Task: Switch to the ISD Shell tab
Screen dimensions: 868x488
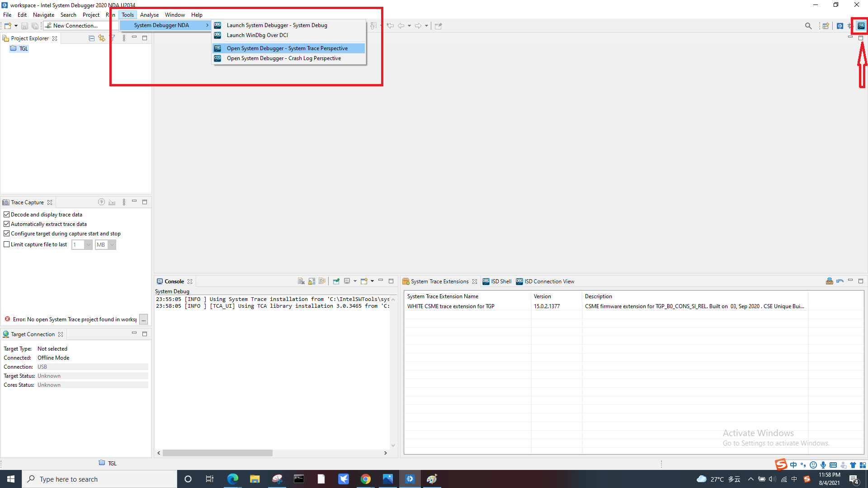Action: (x=497, y=282)
